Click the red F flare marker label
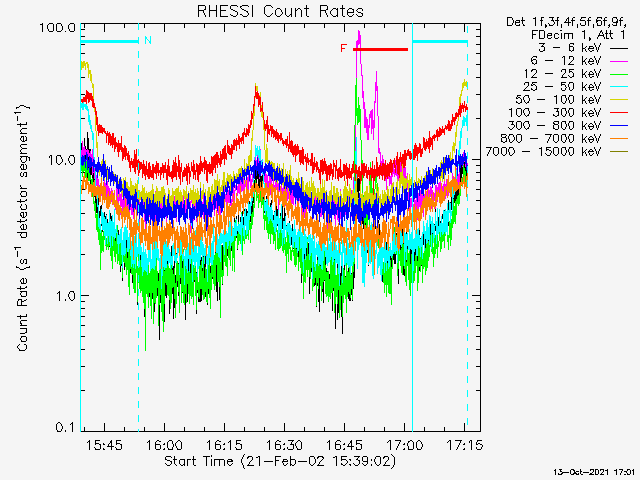Viewport: 640px width, 480px height. coord(343,49)
